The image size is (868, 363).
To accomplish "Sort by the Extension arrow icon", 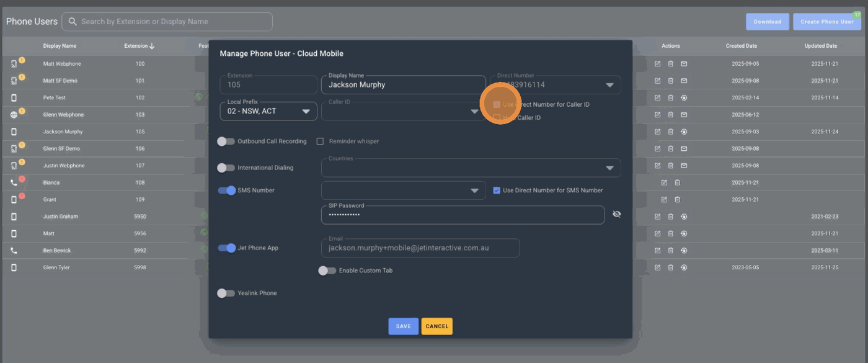I will point(152,46).
